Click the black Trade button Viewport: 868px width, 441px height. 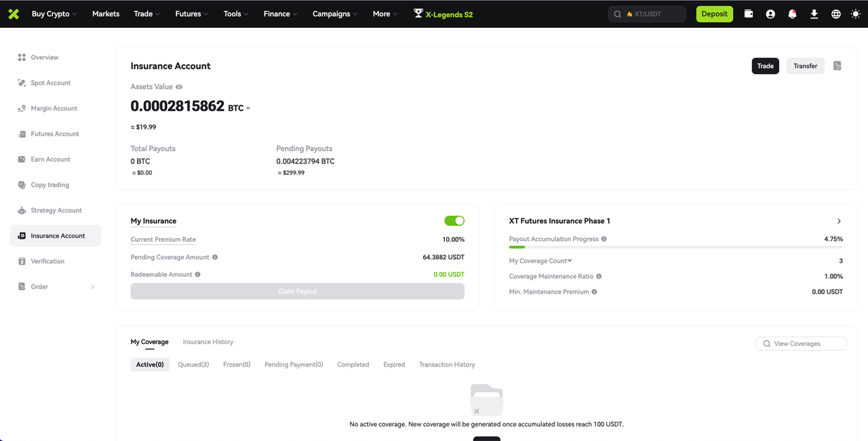coord(766,66)
